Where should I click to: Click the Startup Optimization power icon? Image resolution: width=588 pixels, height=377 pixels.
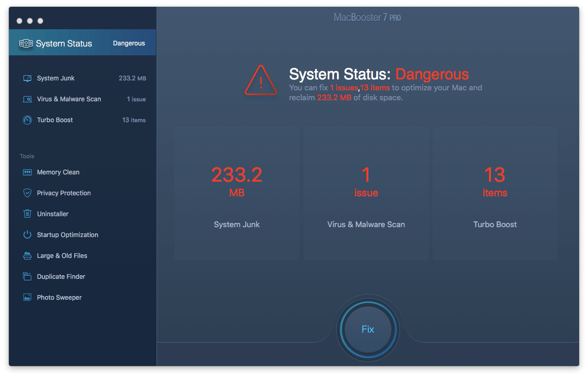pyautogui.click(x=27, y=235)
